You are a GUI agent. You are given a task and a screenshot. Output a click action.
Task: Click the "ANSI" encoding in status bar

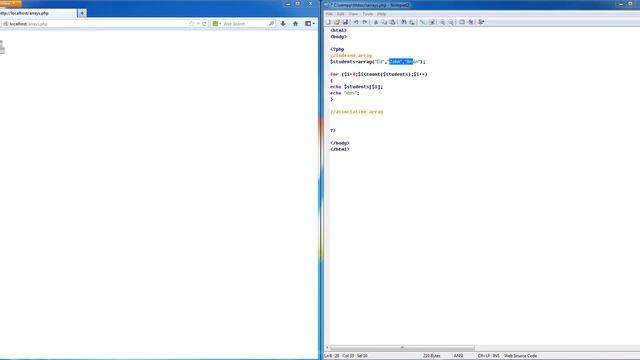tap(458, 356)
